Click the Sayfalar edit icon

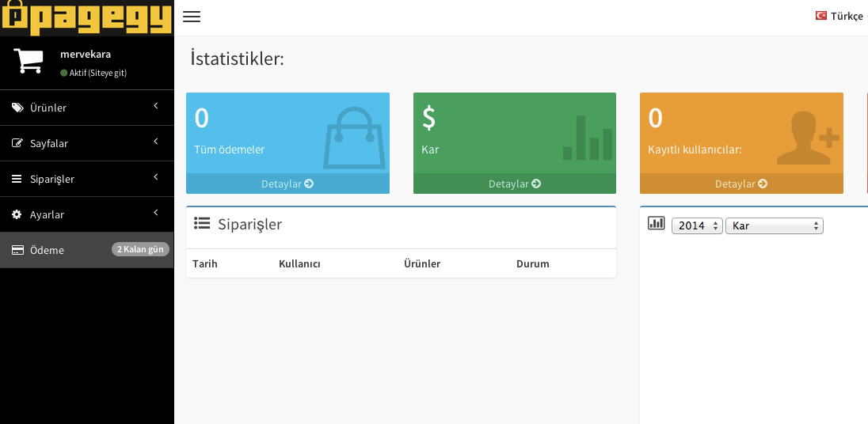pos(17,143)
